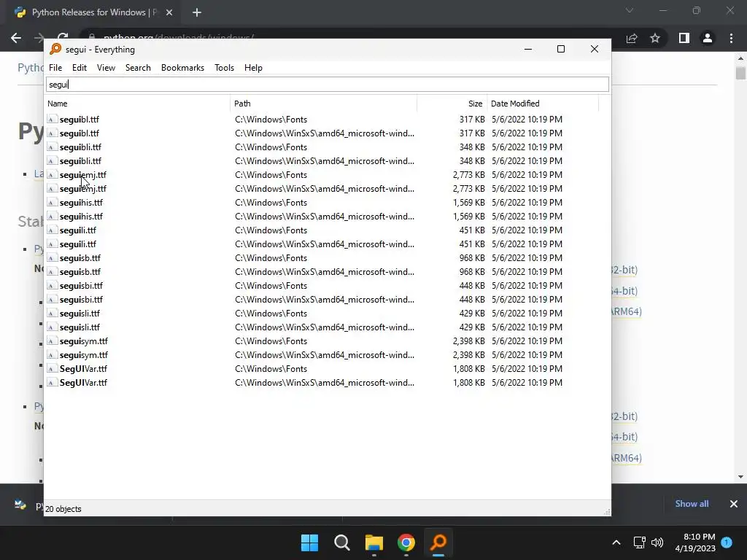
Task: Select seguisym.ttf located in C:\Windows\Fonts
Action: [x=83, y=341]
